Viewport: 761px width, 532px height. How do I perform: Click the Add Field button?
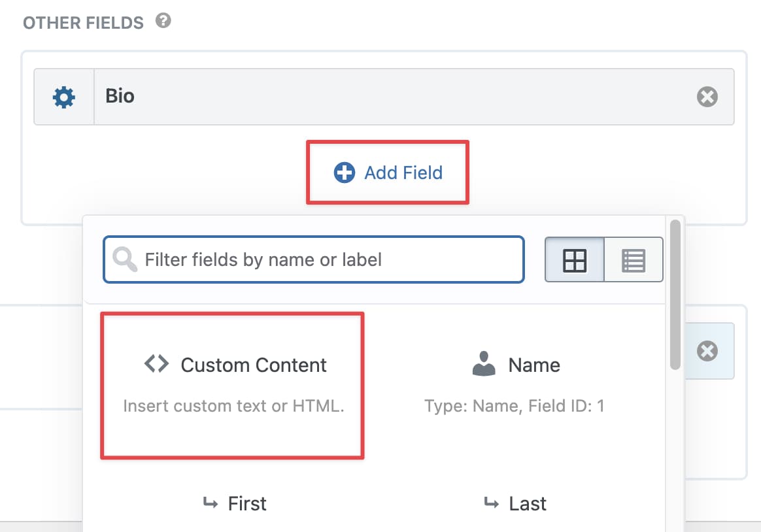click(x=388, y=173)
